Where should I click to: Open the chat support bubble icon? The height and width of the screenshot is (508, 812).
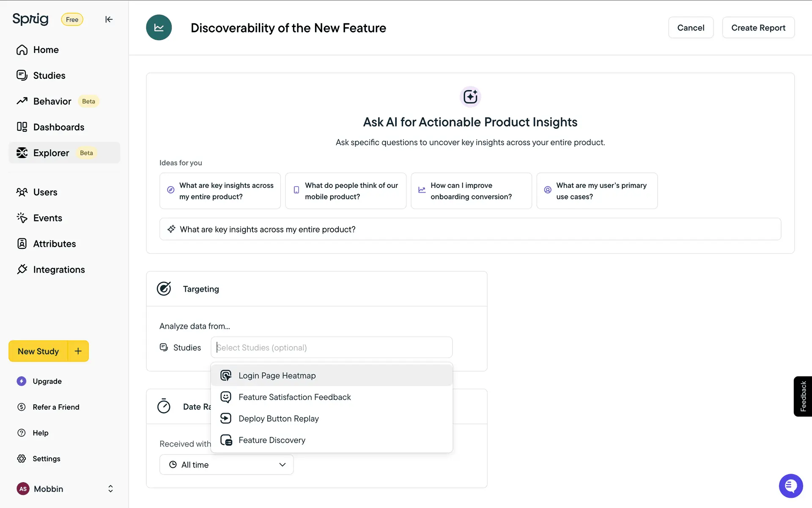pyautogui.click(x=790, y=486)
